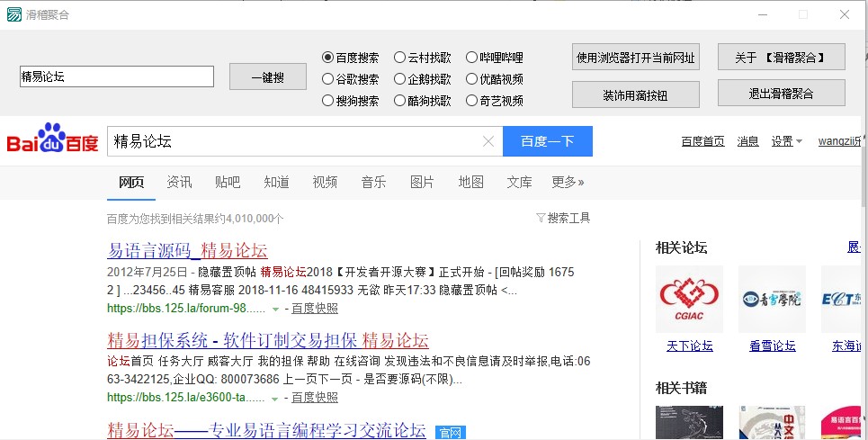Click the CGIAC 天下论坛 thumbnail
Viewport: 868px width, 440px height.
pyautogui.click(x=689, y=299)
